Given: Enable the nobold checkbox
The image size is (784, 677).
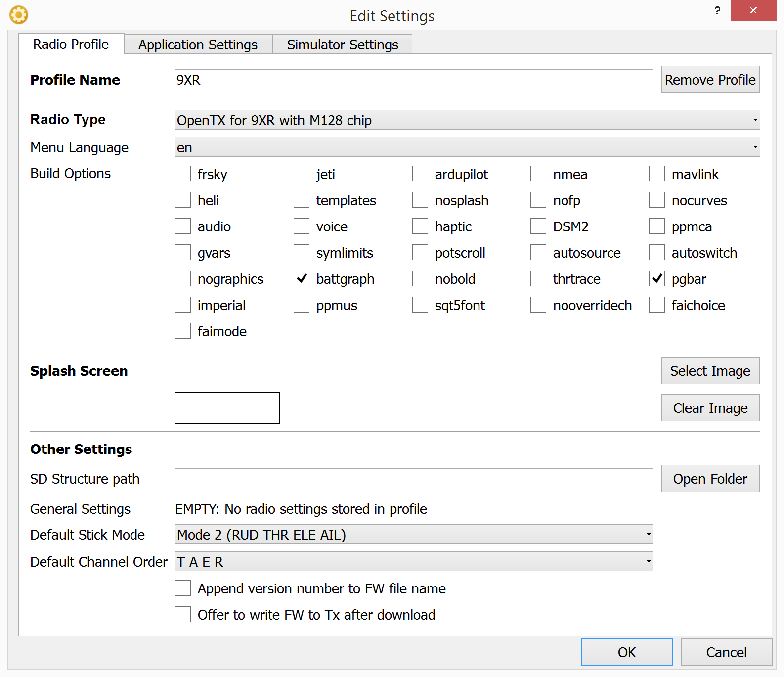Looking at the screenshot, I should click(420, 278).
